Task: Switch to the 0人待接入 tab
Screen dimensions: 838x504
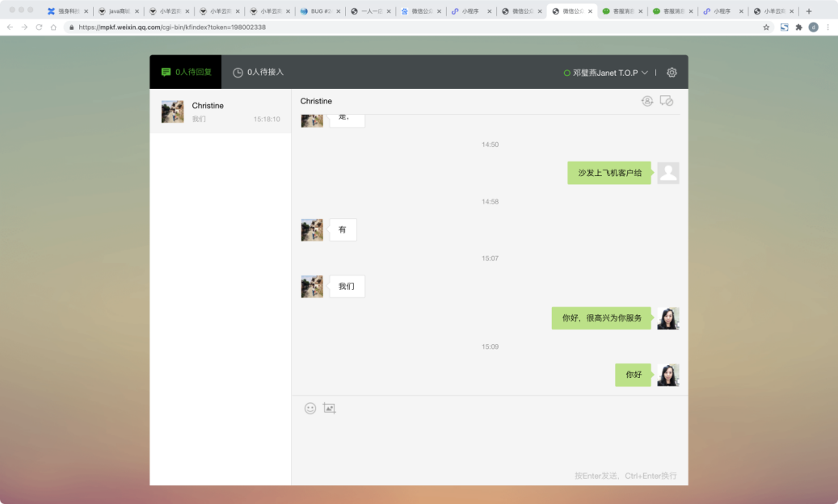Action: pyautogui.click(x=258, y=72)
